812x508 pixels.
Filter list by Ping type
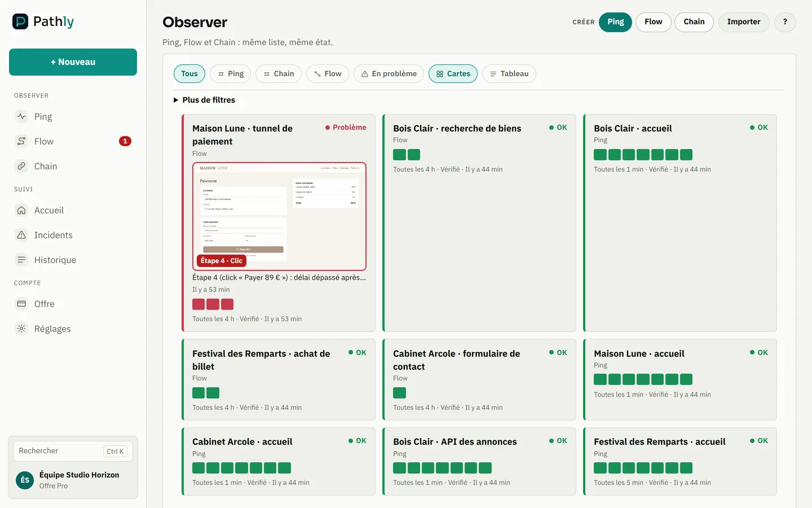point(231,74)
